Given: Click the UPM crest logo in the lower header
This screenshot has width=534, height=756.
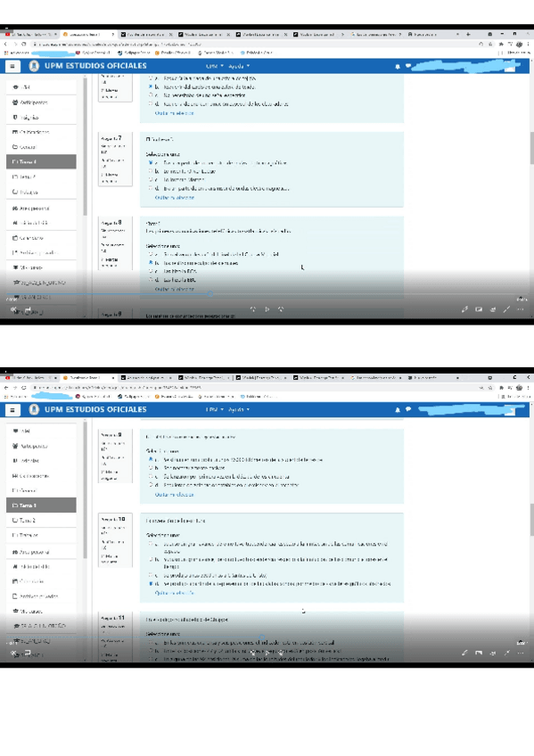Looking at the screenshot, I should [34, 409].
